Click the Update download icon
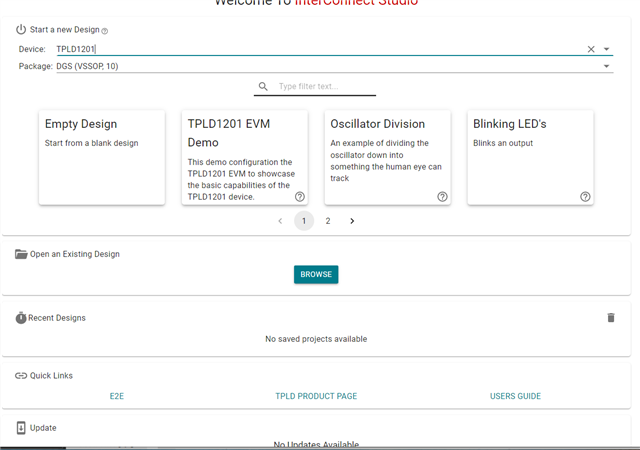This screenshot has height=450, width=640. (21, 428)
